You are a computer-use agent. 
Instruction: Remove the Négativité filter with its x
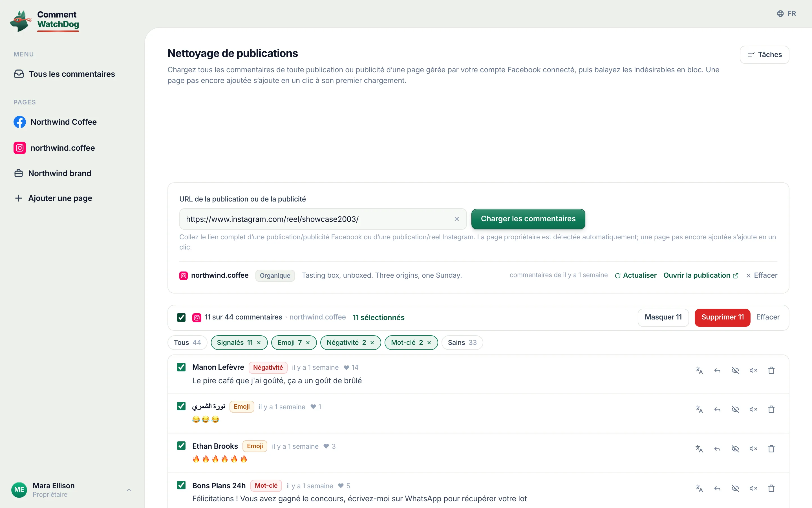click(372, 343)
